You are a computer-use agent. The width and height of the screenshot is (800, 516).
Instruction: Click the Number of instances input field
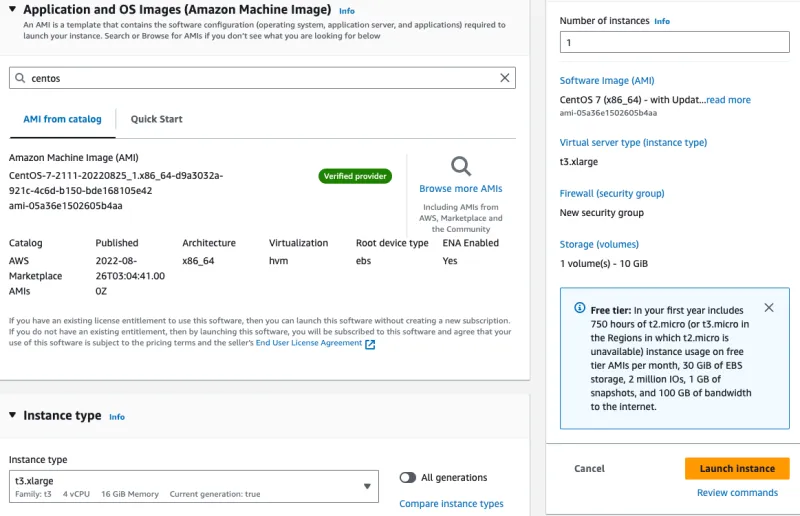(674, 42)
